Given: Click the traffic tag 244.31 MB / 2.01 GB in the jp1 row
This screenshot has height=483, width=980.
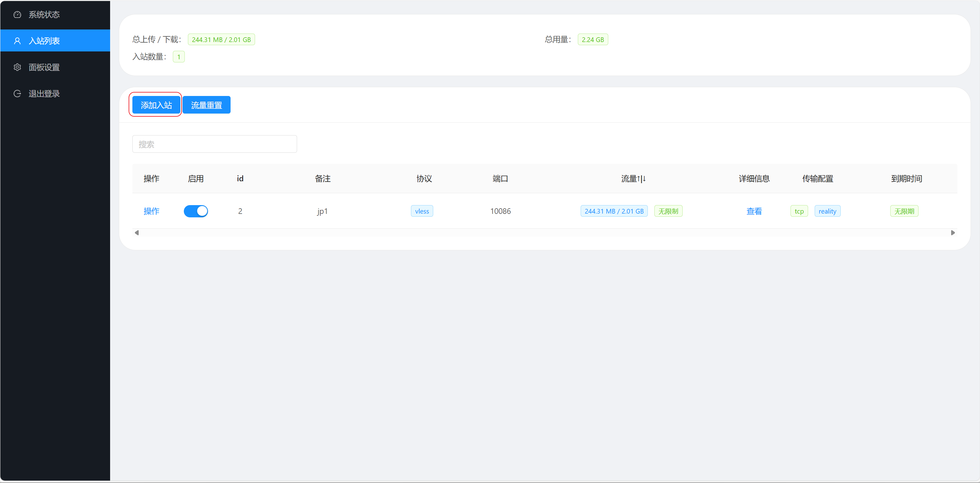Looking at the screenshot, I should 614,211.
